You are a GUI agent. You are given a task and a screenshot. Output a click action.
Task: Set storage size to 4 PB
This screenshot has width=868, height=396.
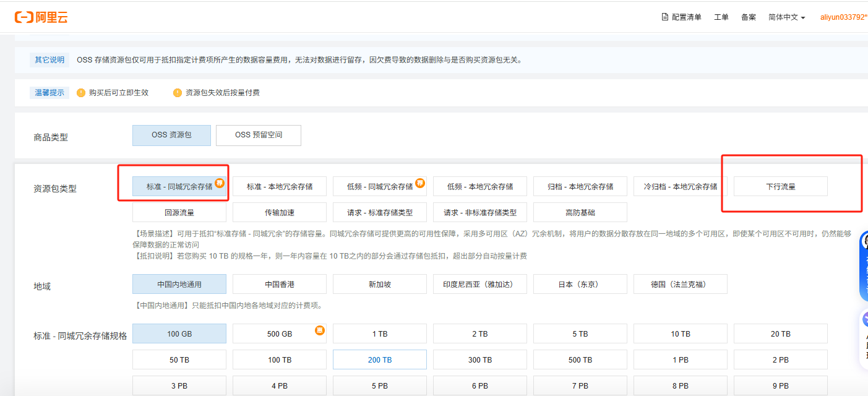click(280, 385)
